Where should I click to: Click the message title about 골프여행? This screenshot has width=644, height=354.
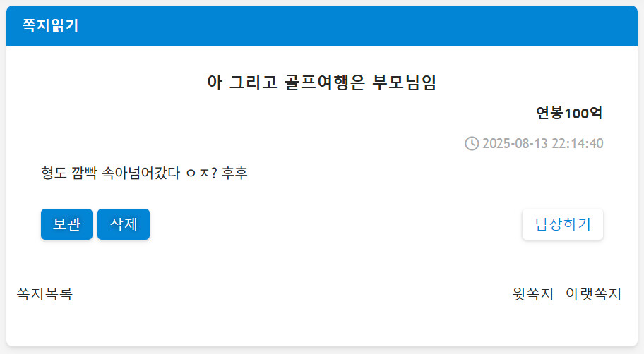(x=322, y=82)
